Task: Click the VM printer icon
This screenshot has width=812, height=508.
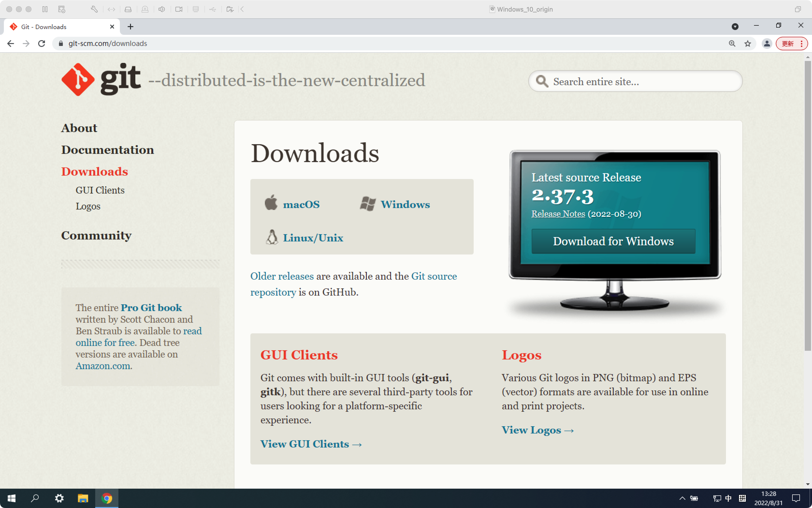Action: pos(196,9)
